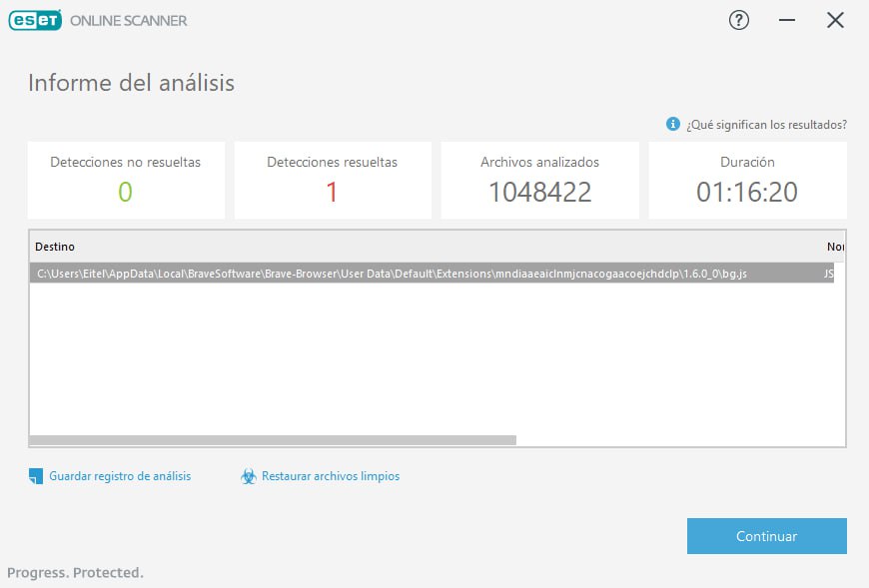869x588 pixels.
Task: Click the biohazard restore icon
Action: (249, 476)
